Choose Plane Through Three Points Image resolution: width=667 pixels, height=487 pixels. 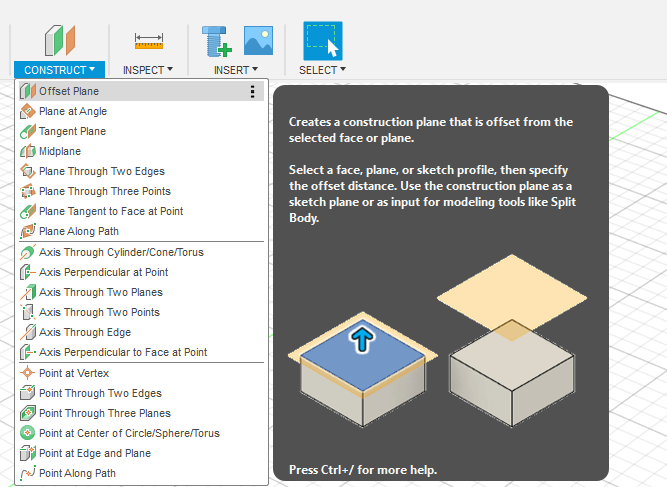104,191
